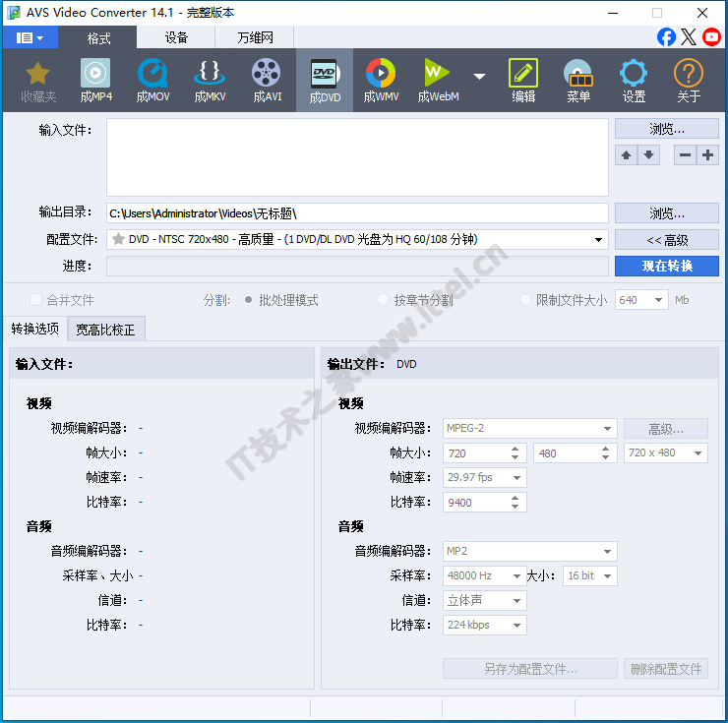Click the 输出目录 path field
728x723 pixels.
tap(357, 213)
